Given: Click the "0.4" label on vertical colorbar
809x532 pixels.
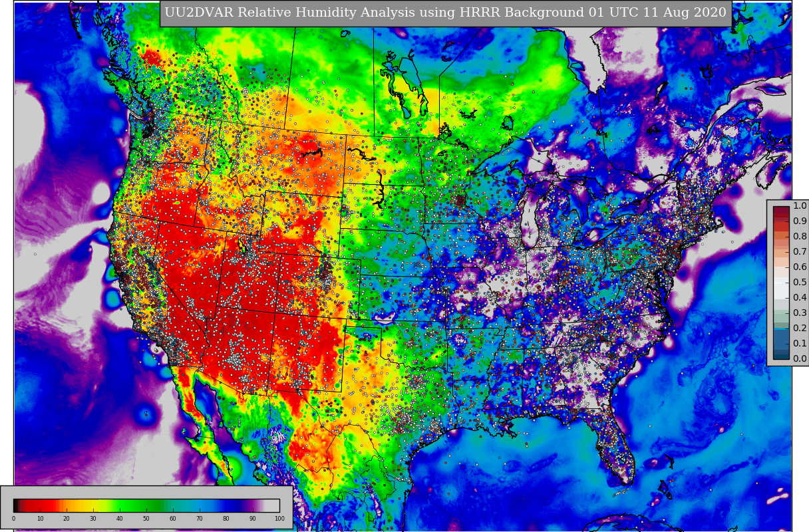Looking at the screenshot, I should [800, 298].
